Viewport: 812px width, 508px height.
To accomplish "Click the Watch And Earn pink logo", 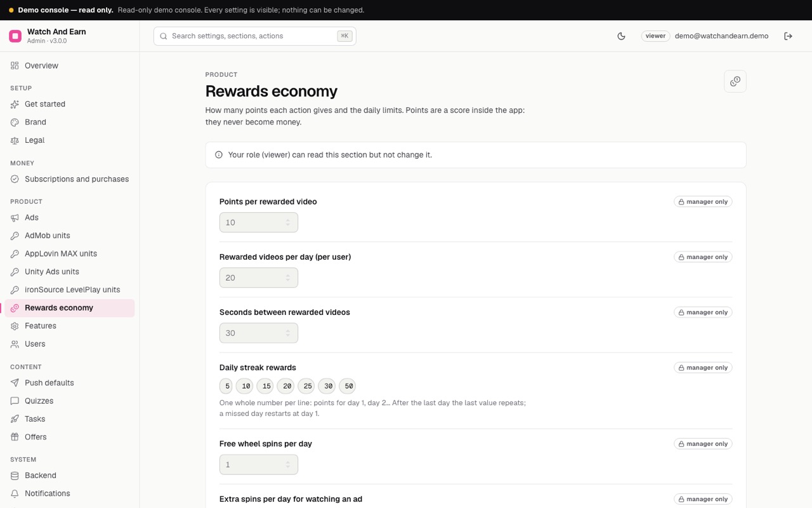I will pos(15,36).
